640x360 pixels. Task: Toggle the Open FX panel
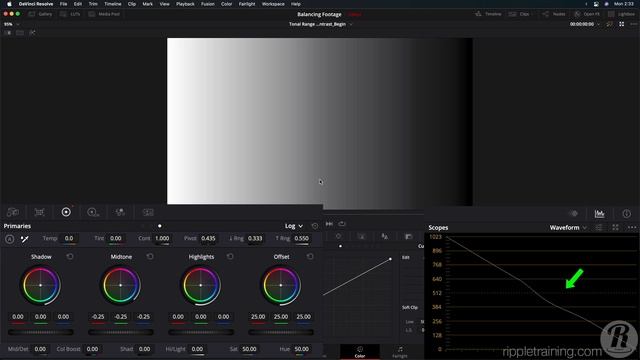(x=587, y=14)
